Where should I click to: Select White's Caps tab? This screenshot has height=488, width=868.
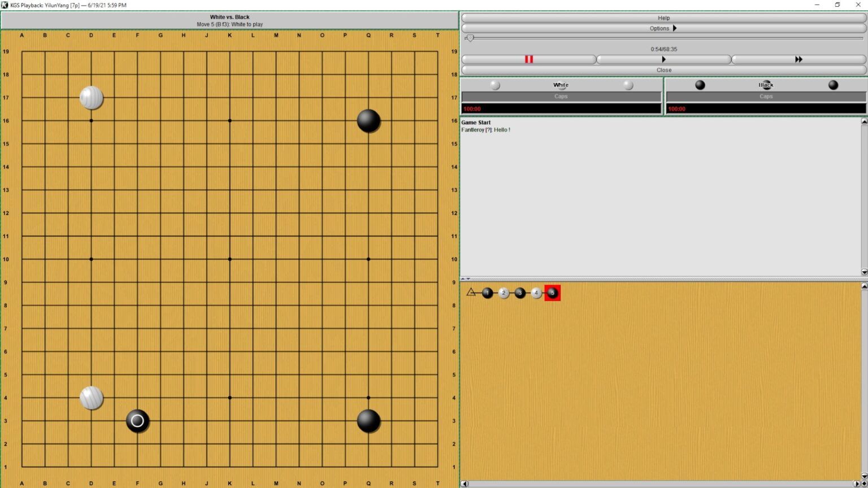(x=560, y=96)
